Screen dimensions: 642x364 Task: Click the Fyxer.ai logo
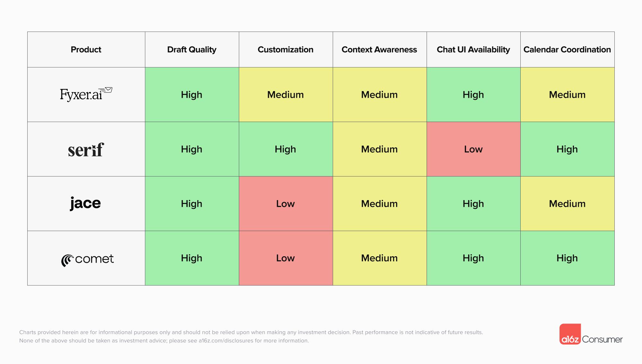[x=86, y=94]
